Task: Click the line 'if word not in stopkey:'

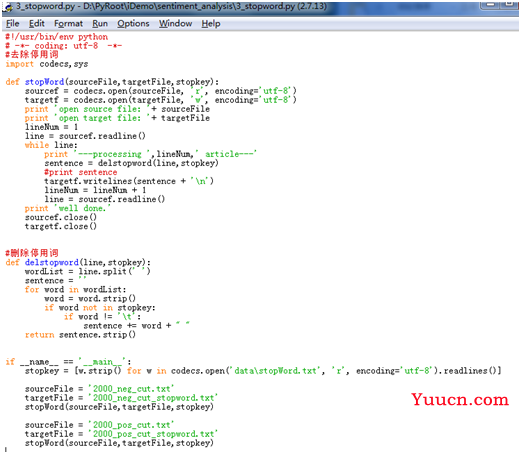Action: tap(100, 307)
